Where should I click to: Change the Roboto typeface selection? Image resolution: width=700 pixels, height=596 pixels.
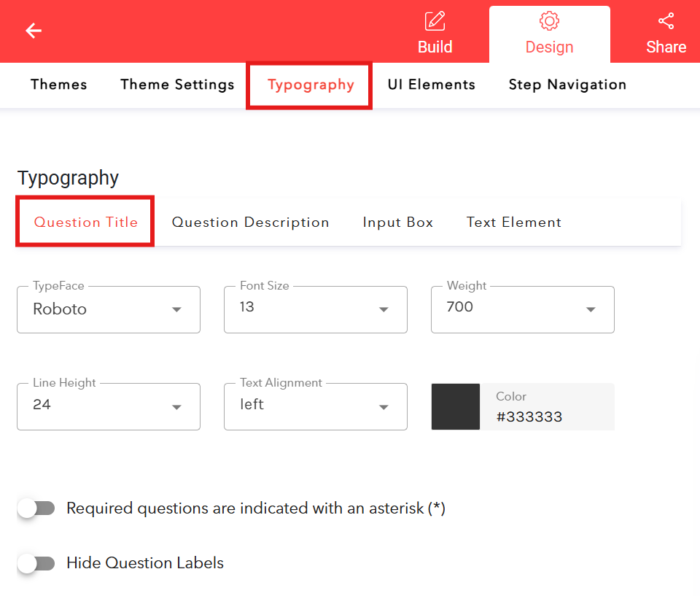click(x=108, y=309)
